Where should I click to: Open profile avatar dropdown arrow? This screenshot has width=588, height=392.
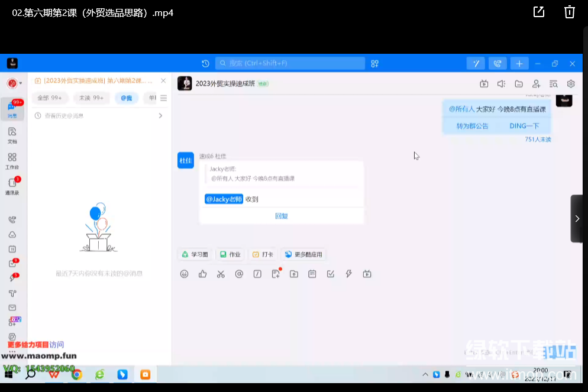[21, 83]
